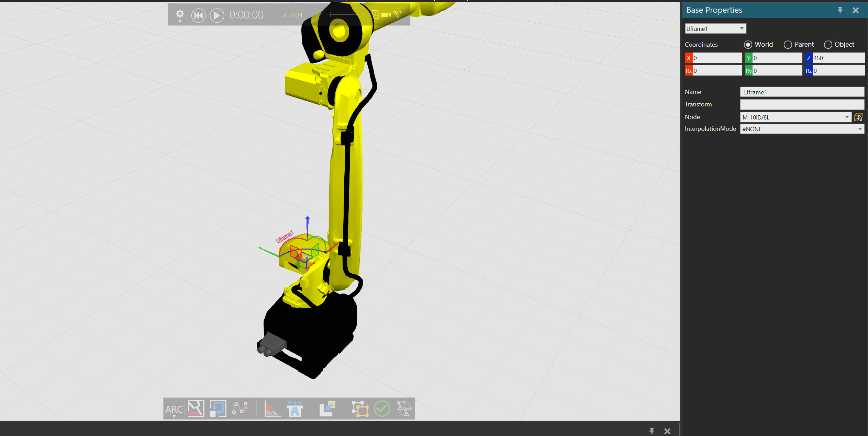
Task: Click the select-in-3D icon next to Node
Action: [858, 117]
